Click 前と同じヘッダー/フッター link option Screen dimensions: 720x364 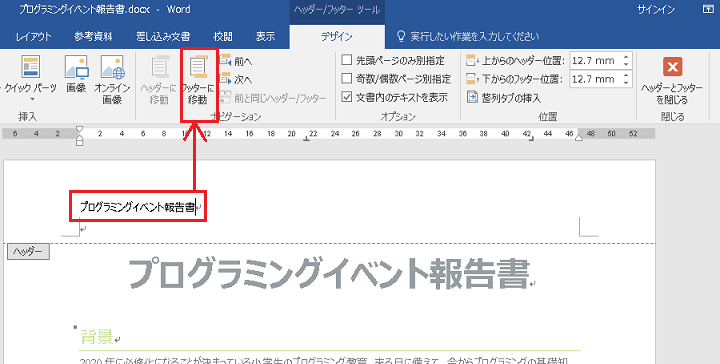click(x=273, y=98)
